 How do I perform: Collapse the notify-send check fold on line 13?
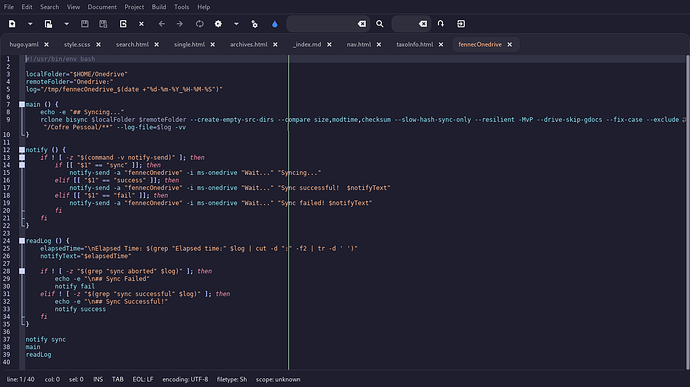click(x=22, y=158)
